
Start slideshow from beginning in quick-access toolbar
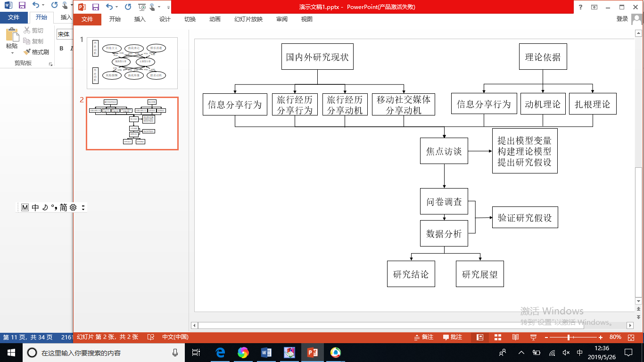143,7
